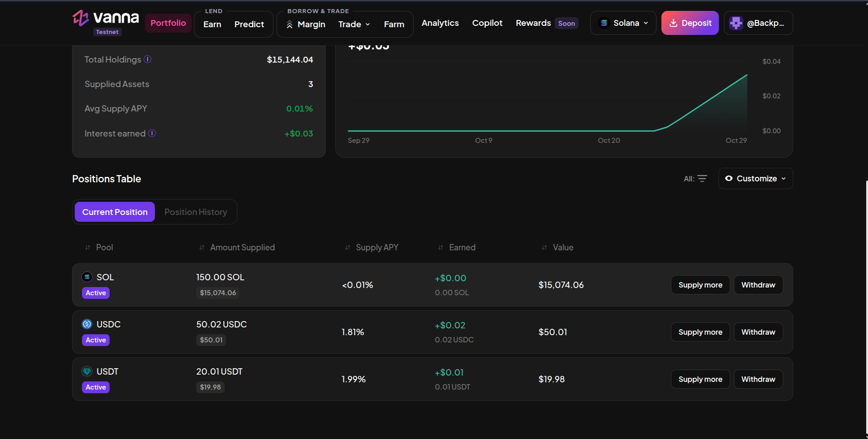This screenshot has height=439, width=868.
Task: Click the Active badge under USDT
Action: (96, 387)
